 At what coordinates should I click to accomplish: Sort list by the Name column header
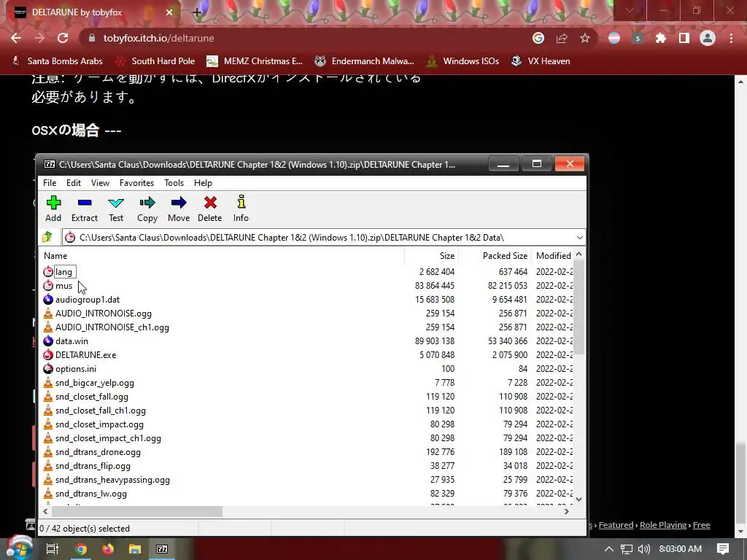point(222,256)
